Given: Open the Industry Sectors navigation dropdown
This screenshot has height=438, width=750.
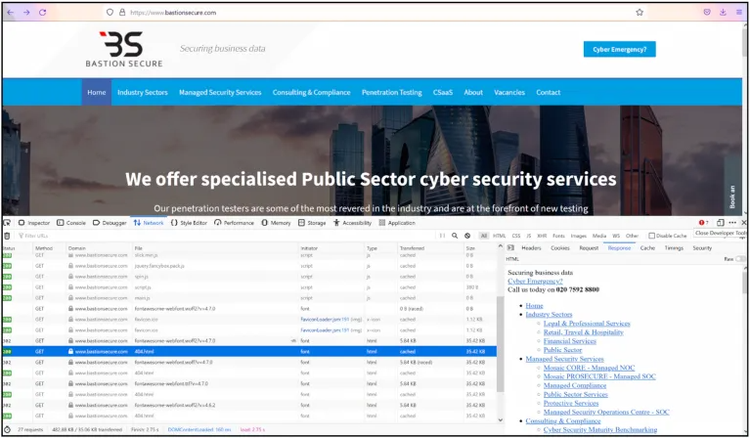Looking at the screenshot, I should pyautogui.click(x=142, y=92).
